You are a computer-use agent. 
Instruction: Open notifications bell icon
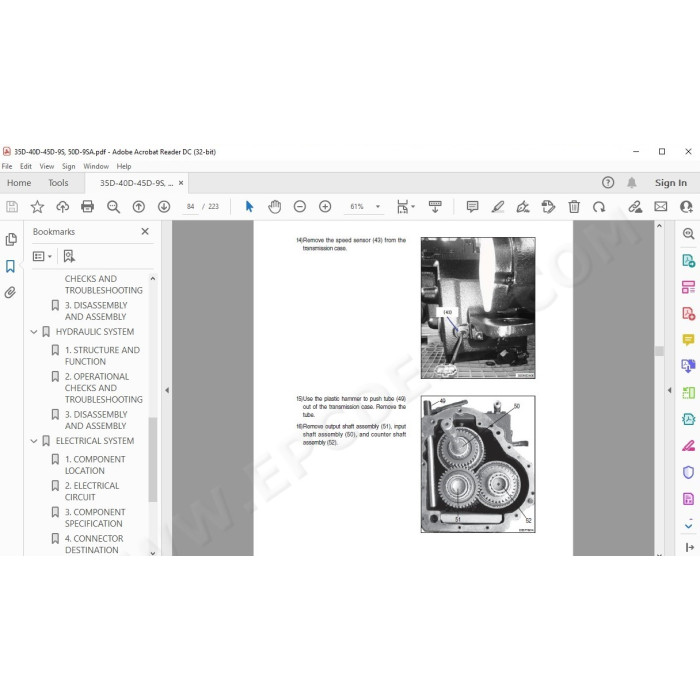pyautogui.click(x=631, y=182)
